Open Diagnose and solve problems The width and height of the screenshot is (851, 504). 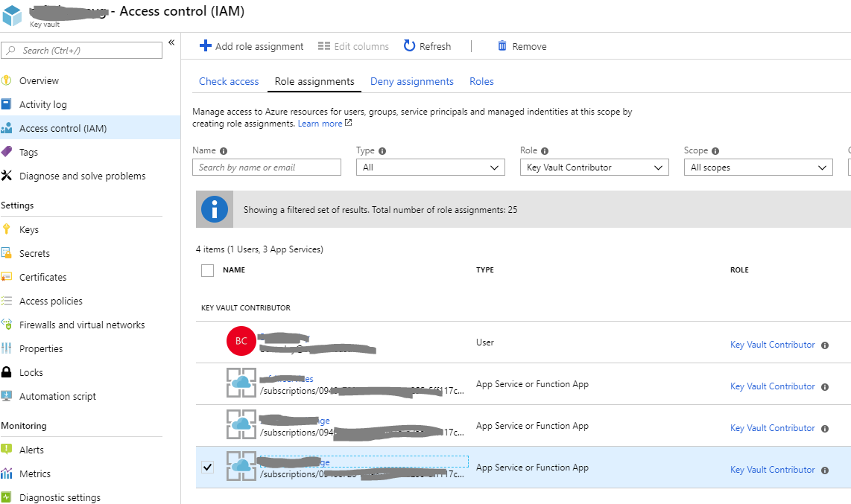click(x=83, y=176)
